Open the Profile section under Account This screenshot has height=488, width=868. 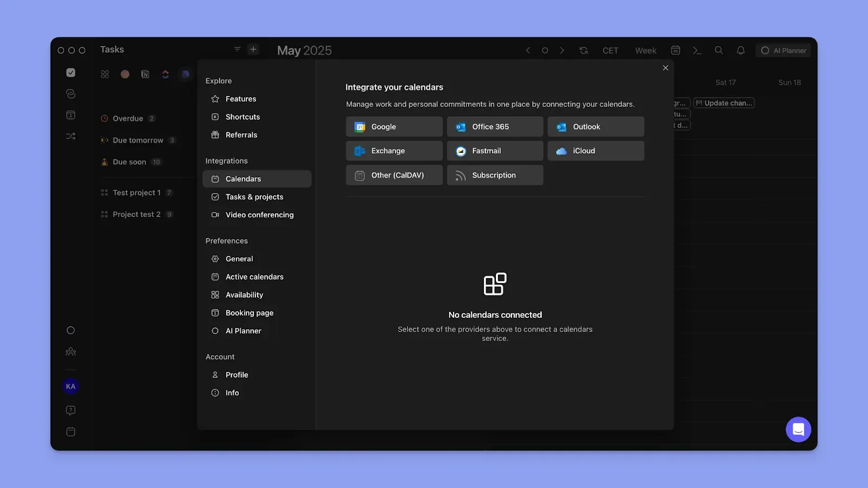236,374
